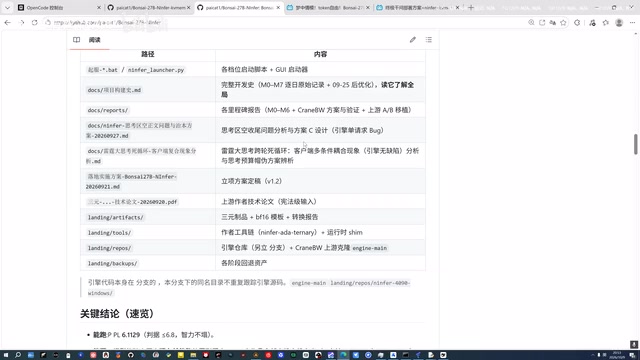Close the OpenCode 控制台 tab
Screen dimensions: 640x360
tap(99, 7)
